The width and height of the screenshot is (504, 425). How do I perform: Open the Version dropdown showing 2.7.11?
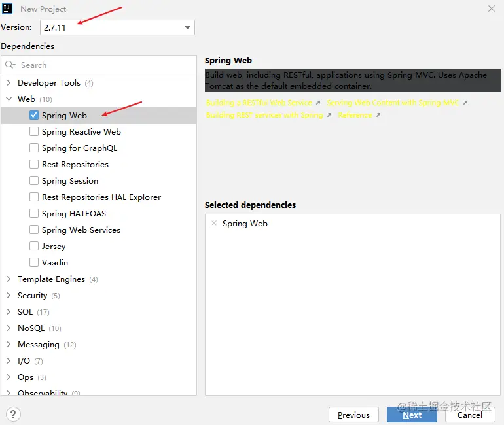point(117,27)
